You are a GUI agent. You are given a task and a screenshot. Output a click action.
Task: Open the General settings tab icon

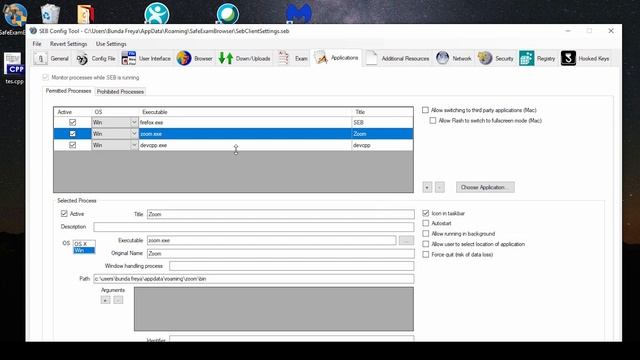40,58
